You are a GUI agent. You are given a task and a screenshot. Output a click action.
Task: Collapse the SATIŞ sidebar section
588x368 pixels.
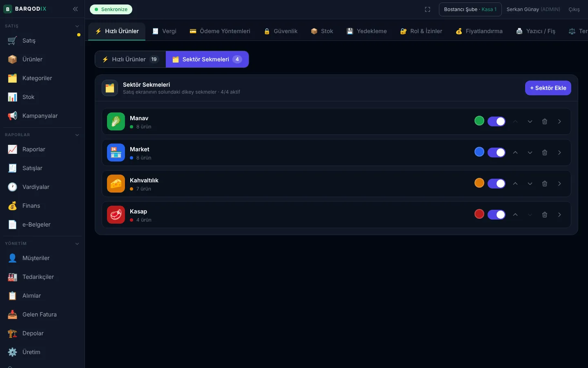pyautogui.click(x=77, y=26)
